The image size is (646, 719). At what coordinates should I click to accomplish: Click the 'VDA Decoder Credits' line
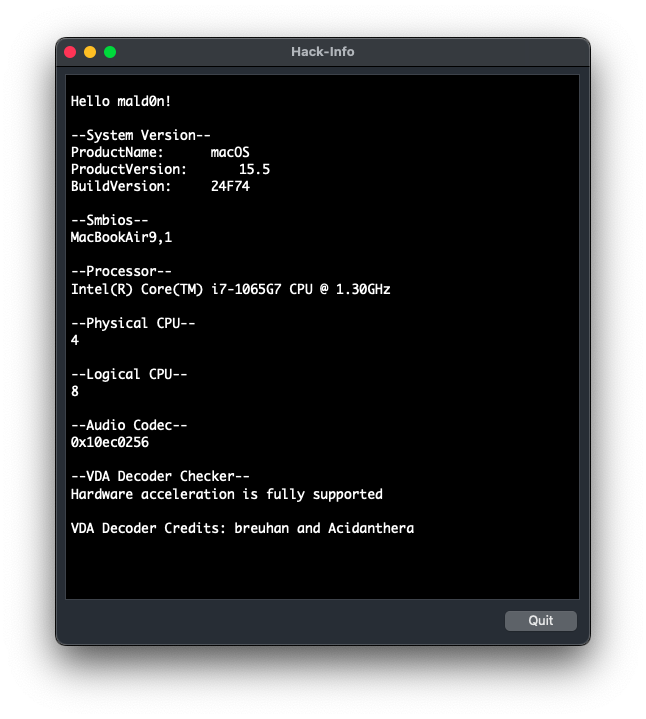pyautogui.click(x=242, y=528)
